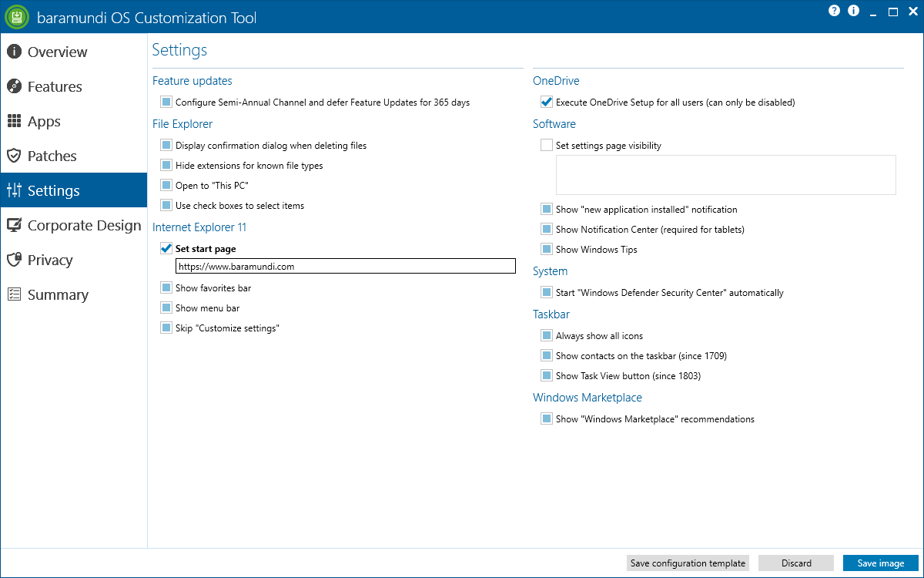The height and width of the screenshot is (578, 924).
Task: Toggle Show Task View button checkbox
Action: [547, 376]
